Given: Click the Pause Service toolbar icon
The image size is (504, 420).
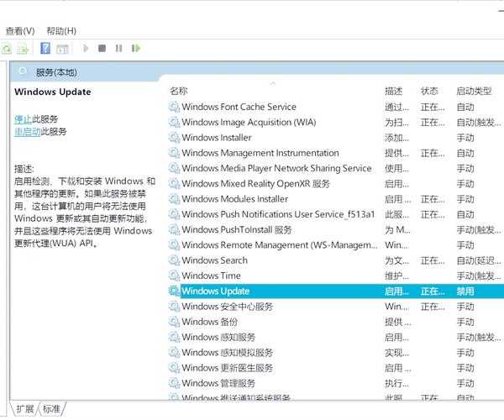Looking at the screenshot, I should click(x=118, y=49).
